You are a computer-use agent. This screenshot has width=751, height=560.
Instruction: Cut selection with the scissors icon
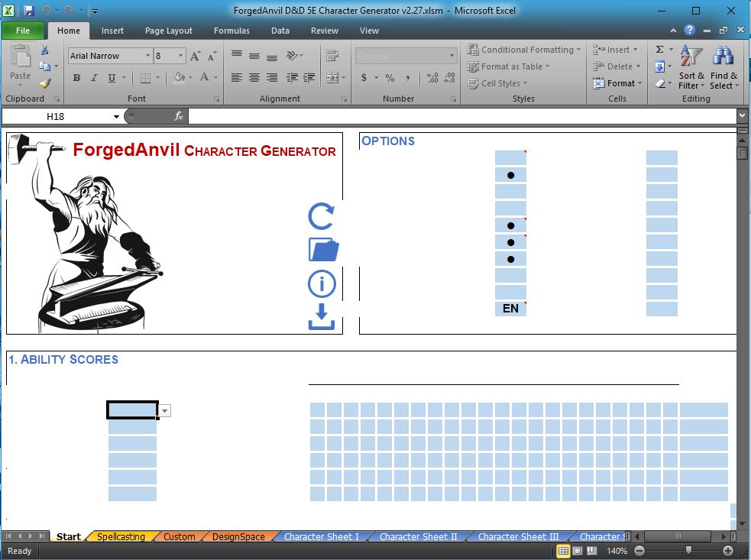[45, 50]
